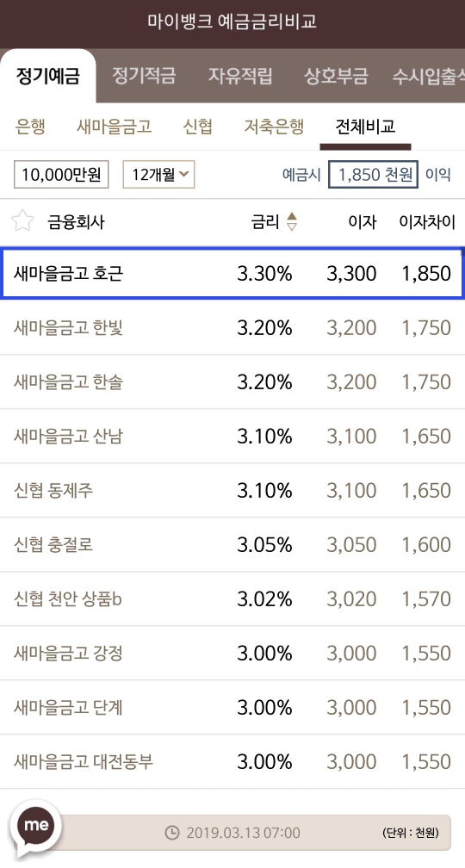Viewport: 465px width, 868px height.
Task: Tap the favorites star icon
Action: coord(22,220)
